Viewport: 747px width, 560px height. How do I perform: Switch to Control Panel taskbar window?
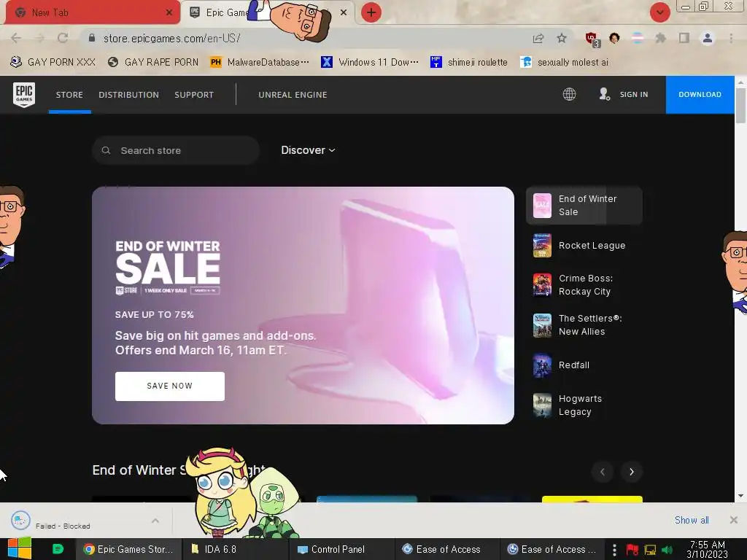coord(341,549)
